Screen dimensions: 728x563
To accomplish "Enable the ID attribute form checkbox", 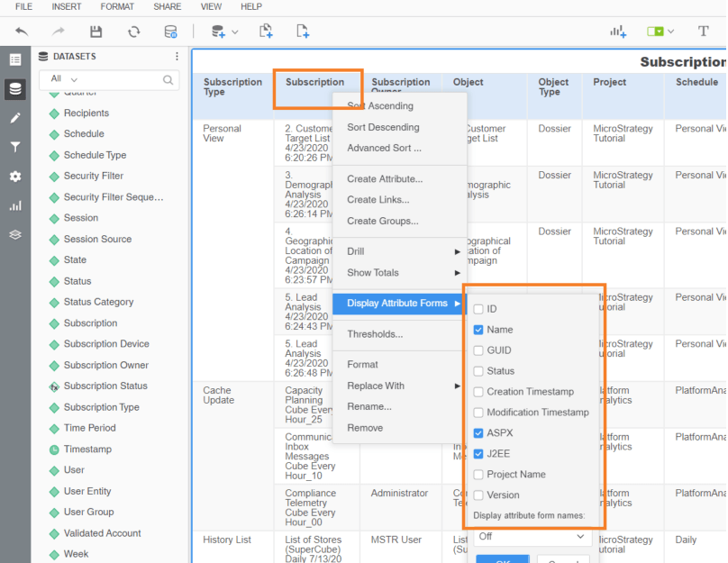I will pos(478,309).
